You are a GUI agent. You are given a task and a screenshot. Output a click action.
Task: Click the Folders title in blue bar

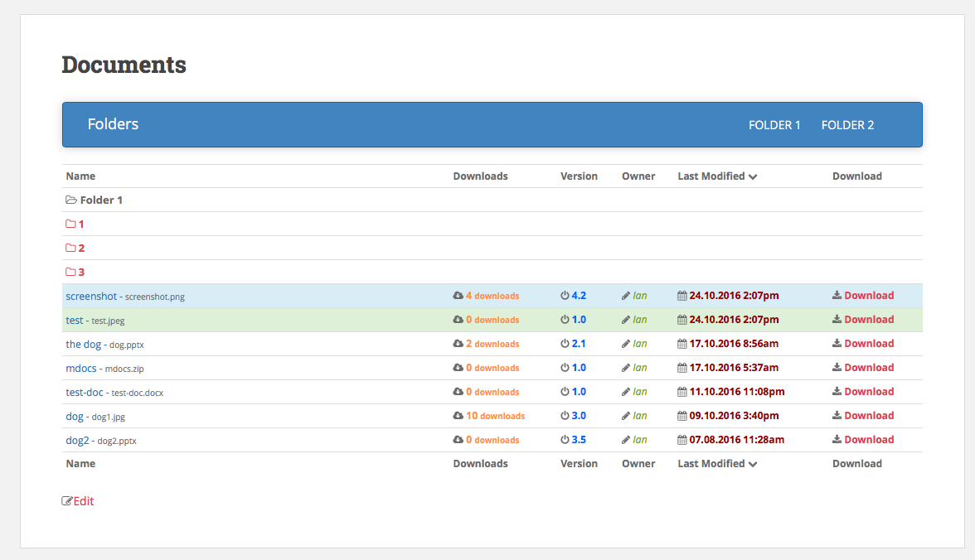coord(113,124)
